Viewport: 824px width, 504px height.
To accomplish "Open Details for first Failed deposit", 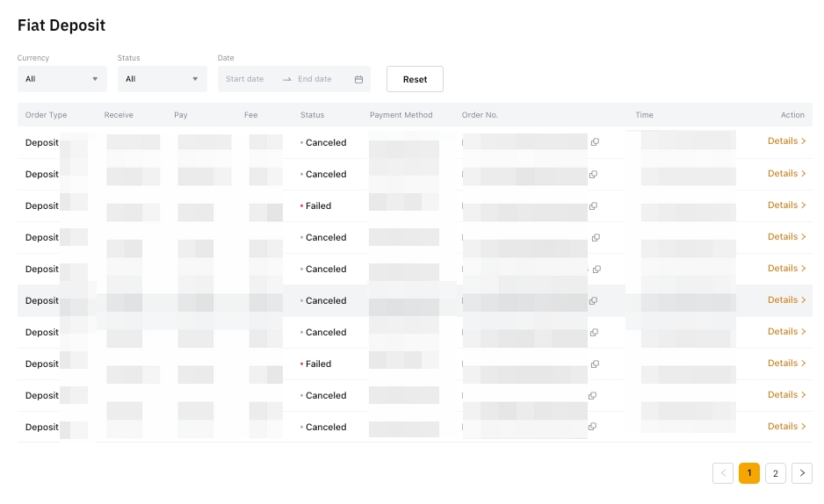I will pyautogui.click(x=786, y=205).
